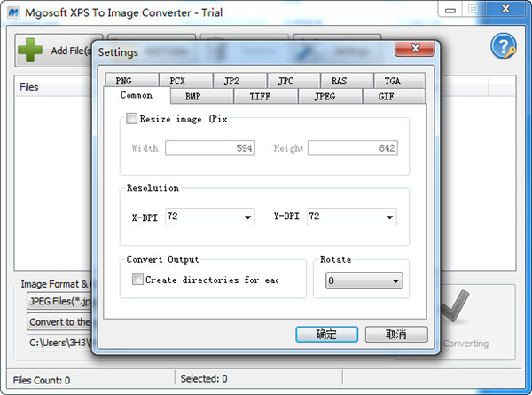Image resolution: width=532 pixels, height=395 pixels.
Task: Click the grey checkmark Converting icon
Action: tap(455, 305)
